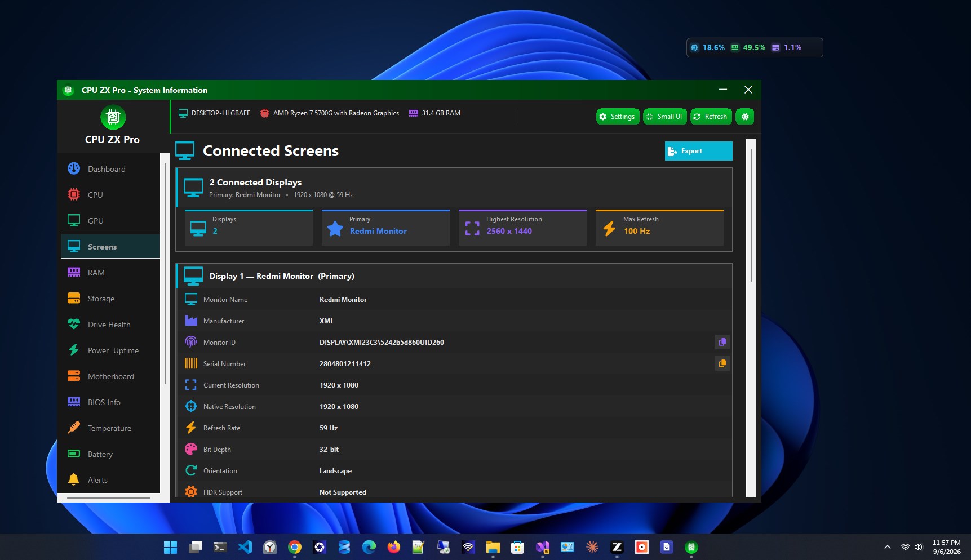Click the Monitor ID fingerprint icon

click(191, 342)
